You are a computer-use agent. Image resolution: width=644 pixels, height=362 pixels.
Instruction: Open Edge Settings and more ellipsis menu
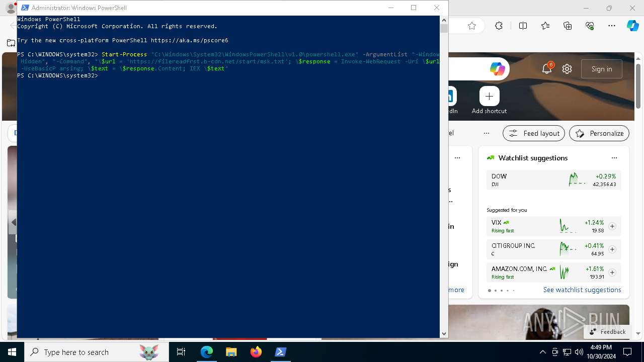click(612, 26)
